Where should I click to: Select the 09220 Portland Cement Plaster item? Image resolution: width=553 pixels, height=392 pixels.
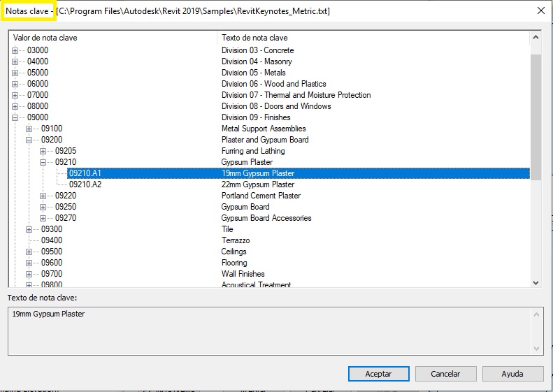point(66,196)
